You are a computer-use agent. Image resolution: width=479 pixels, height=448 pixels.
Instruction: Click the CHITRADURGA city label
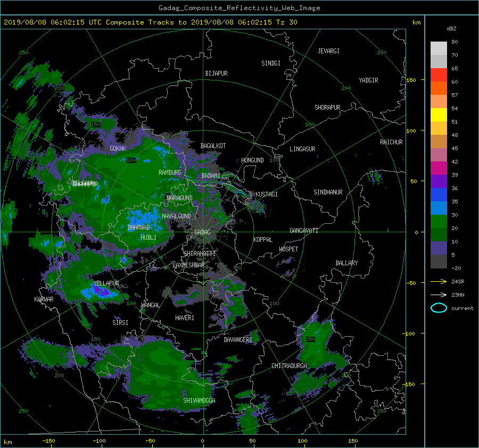[x=290, y=366]
